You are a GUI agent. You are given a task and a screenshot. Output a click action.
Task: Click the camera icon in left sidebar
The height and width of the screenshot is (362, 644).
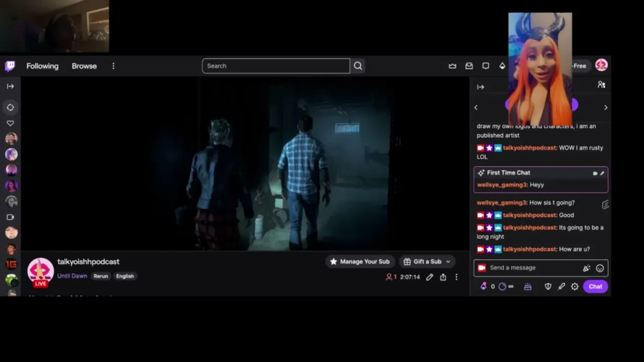(10, 217)
